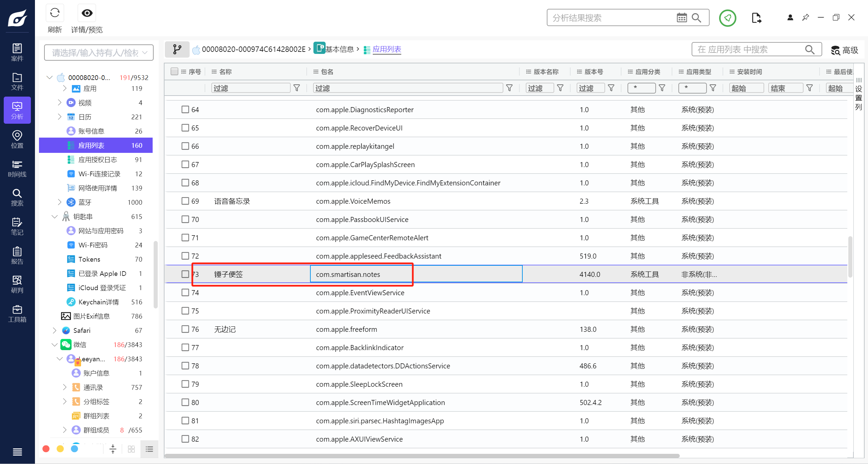Click the red color dot at bottom left
This screenshot has height=464, width=868.
click(46, 449)
